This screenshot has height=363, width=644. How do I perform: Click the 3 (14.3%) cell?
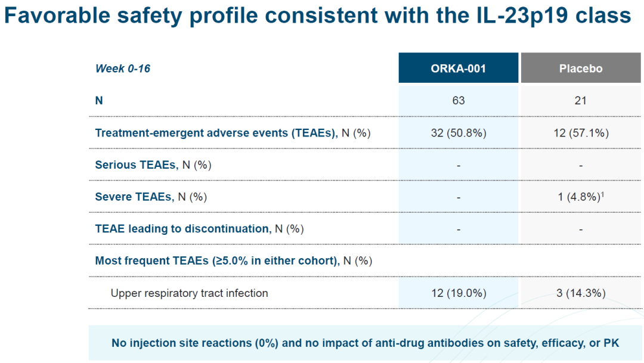[580, 293]
